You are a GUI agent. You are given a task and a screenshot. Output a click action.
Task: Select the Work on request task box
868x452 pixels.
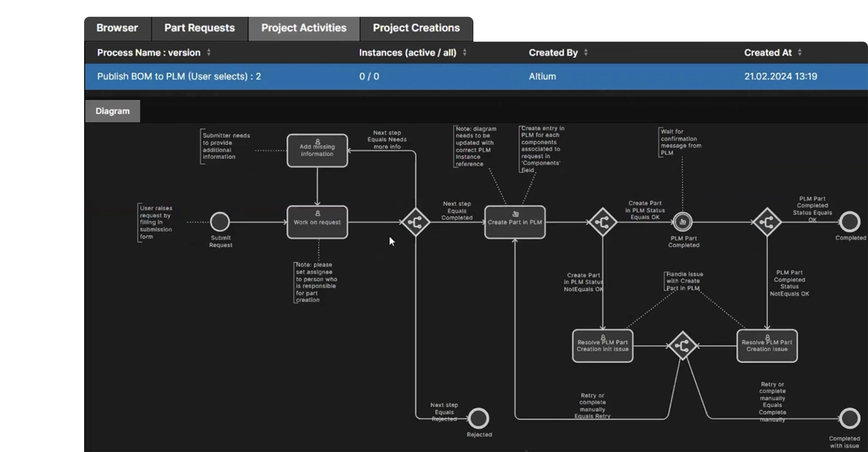[x=317, y=222]
